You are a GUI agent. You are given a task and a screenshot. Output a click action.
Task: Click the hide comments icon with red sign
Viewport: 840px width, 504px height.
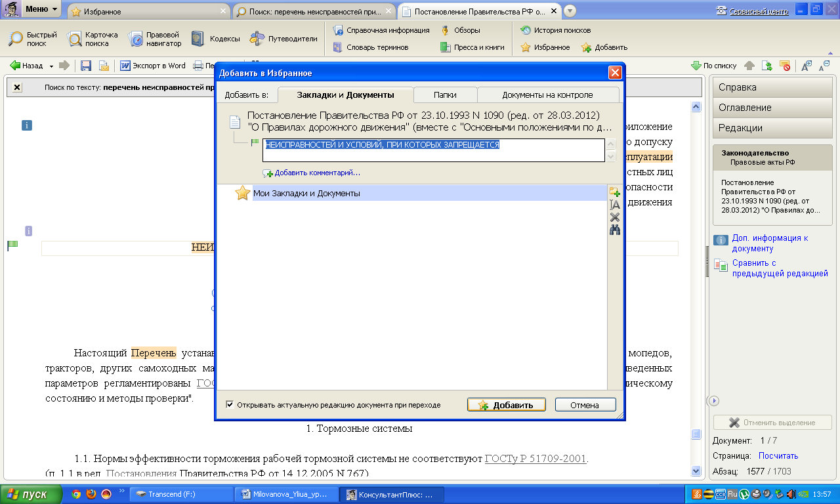point(785,66)
